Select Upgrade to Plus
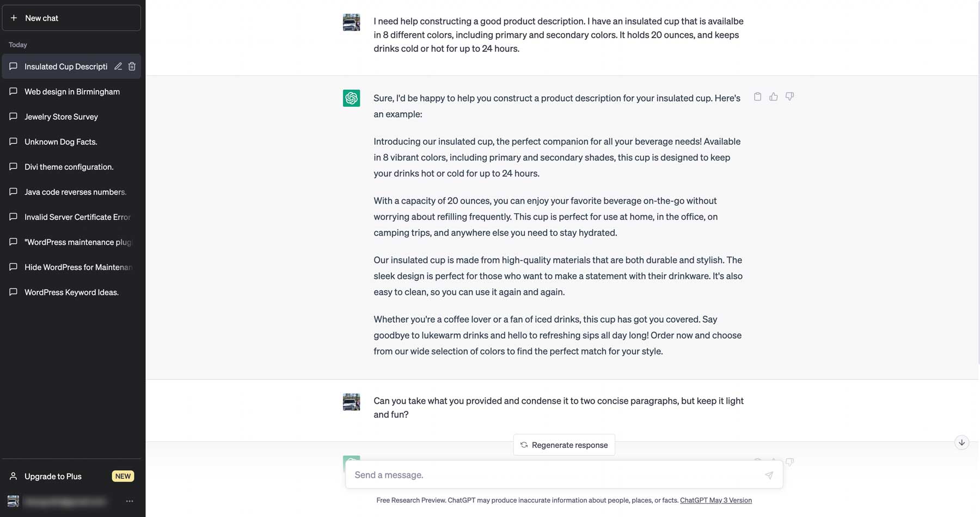Image resolution: width=980 pixels, height=517 pixels. [52, 476]
